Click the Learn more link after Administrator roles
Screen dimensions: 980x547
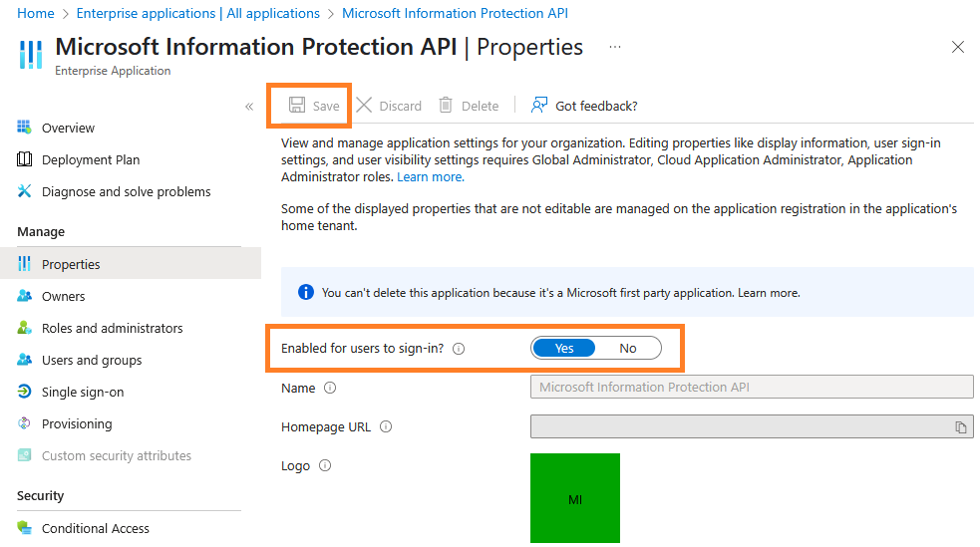point(430,176)
